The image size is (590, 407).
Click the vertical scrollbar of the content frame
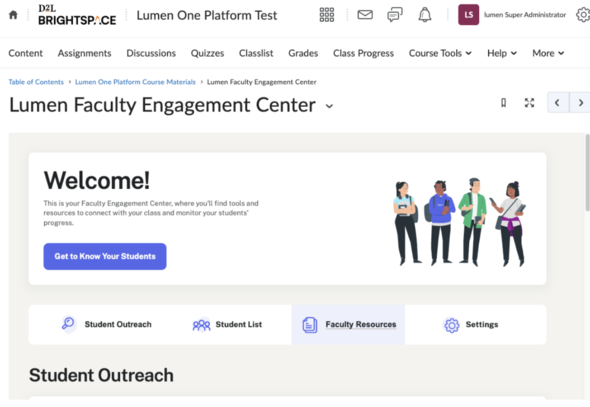coord(587,173)
